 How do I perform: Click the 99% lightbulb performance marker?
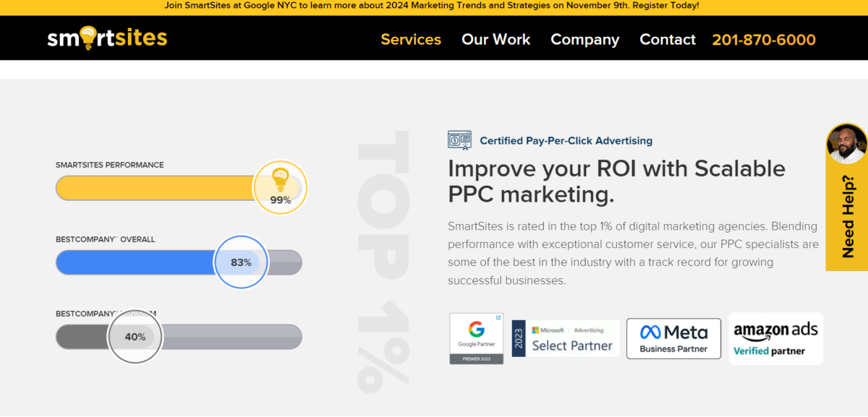tap(280, 188)
